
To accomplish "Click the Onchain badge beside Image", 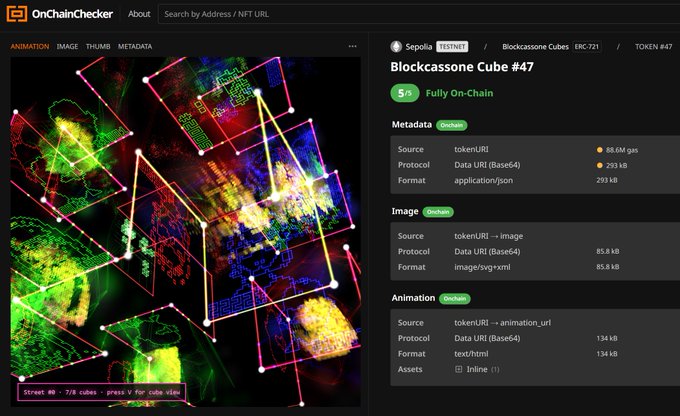I will coord(438,212).
